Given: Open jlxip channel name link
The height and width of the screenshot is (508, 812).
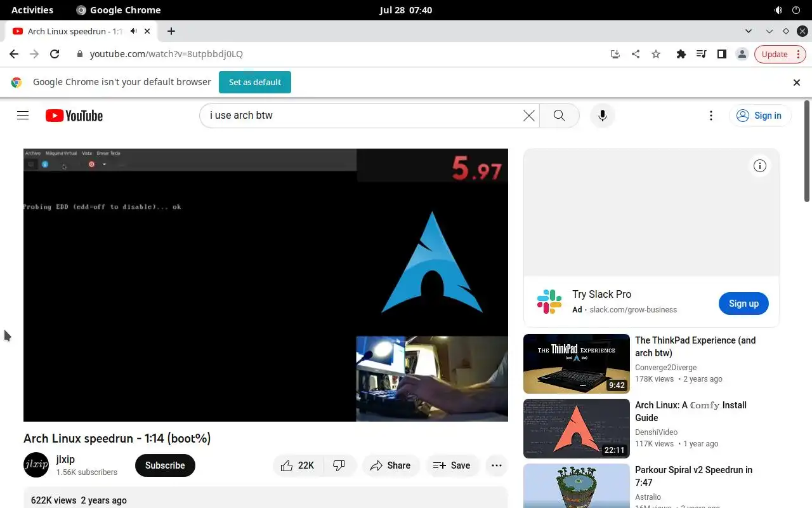Looking at the screenshot, I should 65,459.
